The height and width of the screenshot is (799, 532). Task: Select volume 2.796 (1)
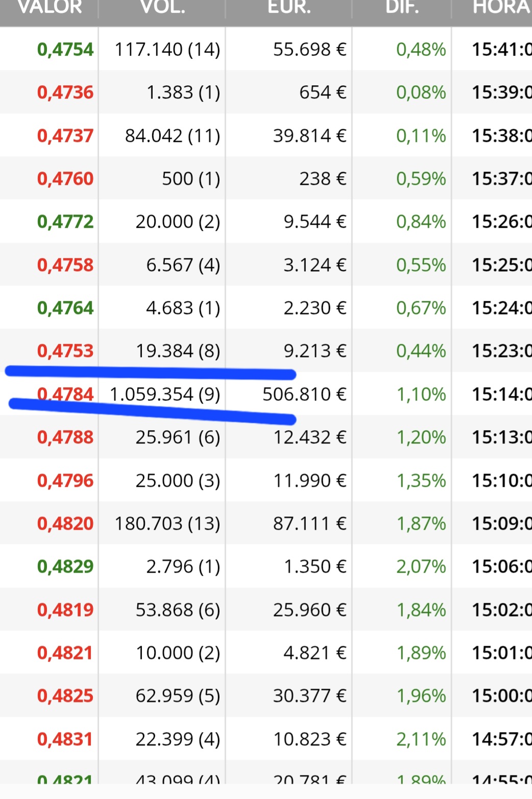[x=183, y=567]
